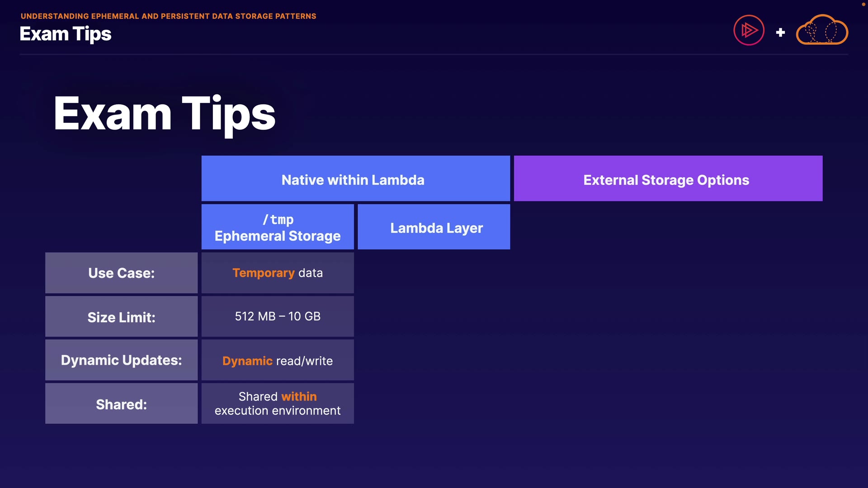Click the Size Limit row label
The height and width of the screenshot is (488, 868).
121,317
